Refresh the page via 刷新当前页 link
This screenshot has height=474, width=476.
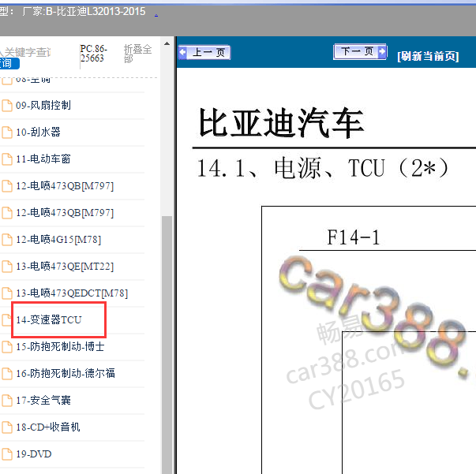coord(428,56)
